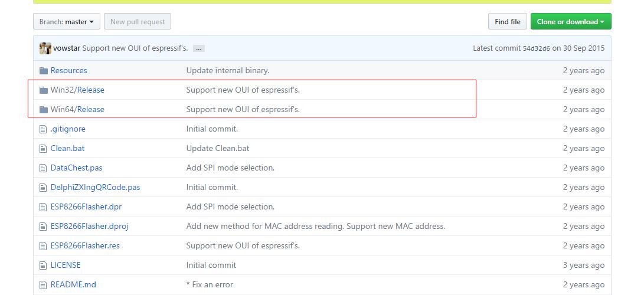The height and width of the screenshot is (295, 644).
Task: Click the Find file button
Action: pos(507,22)
